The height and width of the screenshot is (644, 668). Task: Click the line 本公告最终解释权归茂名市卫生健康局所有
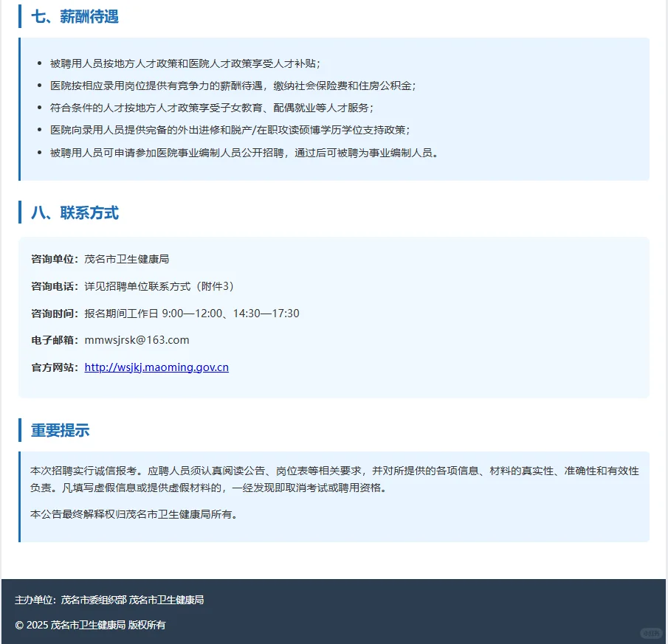point(134,514)
